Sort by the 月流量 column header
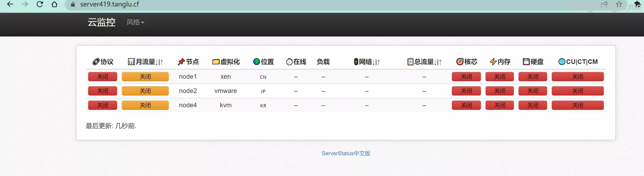 (x=146, y=62)
